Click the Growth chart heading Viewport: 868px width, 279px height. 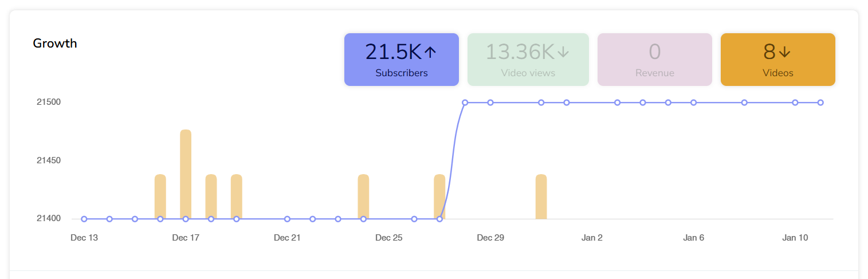click(55, 43)
